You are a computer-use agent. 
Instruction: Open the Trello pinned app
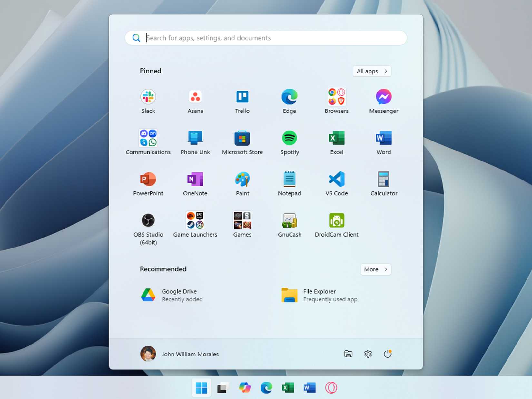[x=242, y=101]
